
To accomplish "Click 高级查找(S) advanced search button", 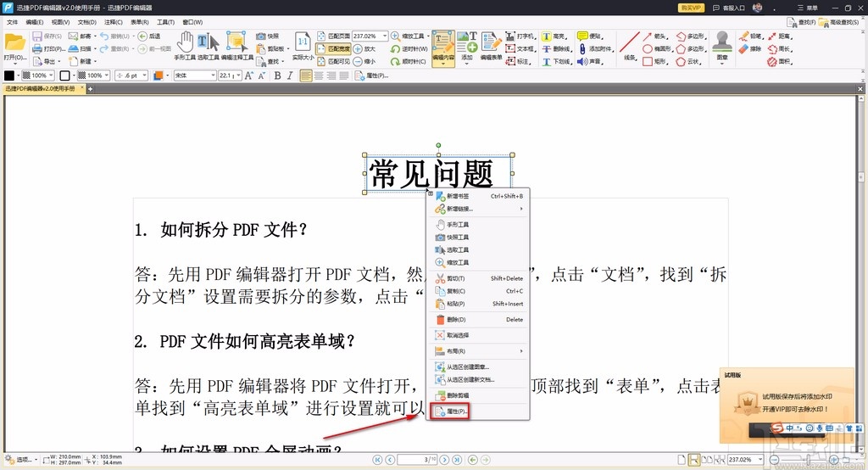I will tap(839, 22).
